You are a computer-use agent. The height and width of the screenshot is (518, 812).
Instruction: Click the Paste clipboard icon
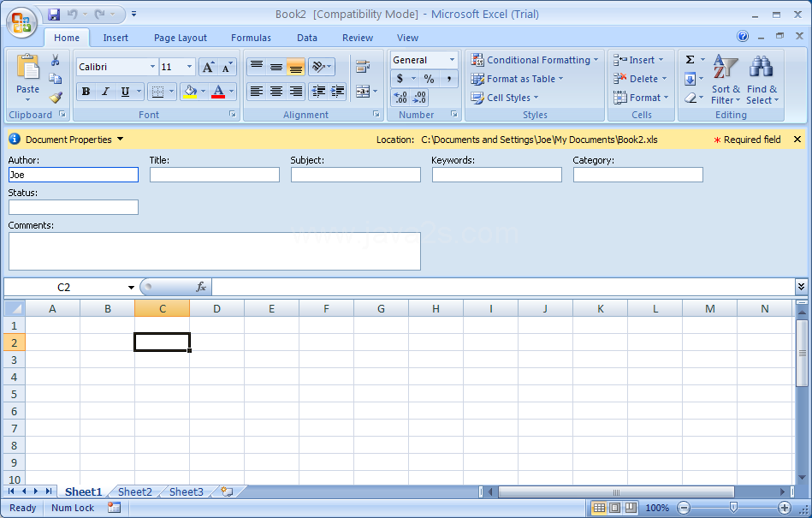tap(27, 68)
